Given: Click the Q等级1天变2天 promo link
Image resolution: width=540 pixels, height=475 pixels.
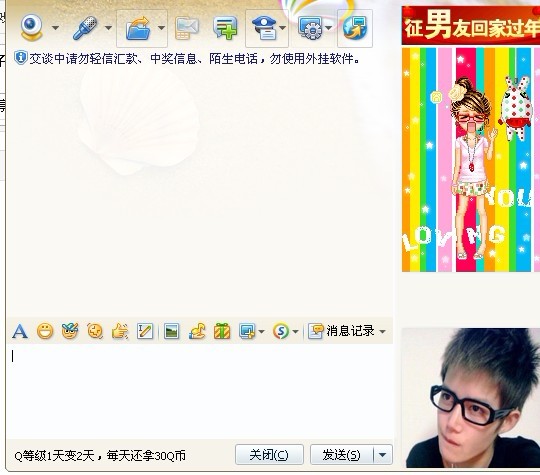Looking at the screenshot, I should [x=100, y=456].
